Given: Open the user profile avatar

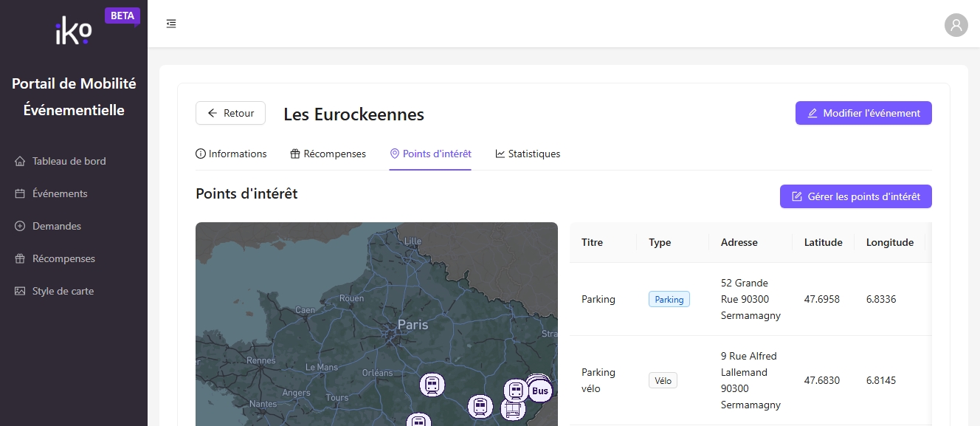Looking at the screenshot, I should coord(956,25).
